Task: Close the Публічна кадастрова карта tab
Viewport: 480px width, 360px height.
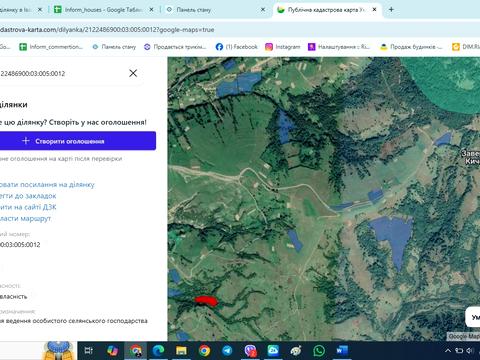Action: point(374,10)
